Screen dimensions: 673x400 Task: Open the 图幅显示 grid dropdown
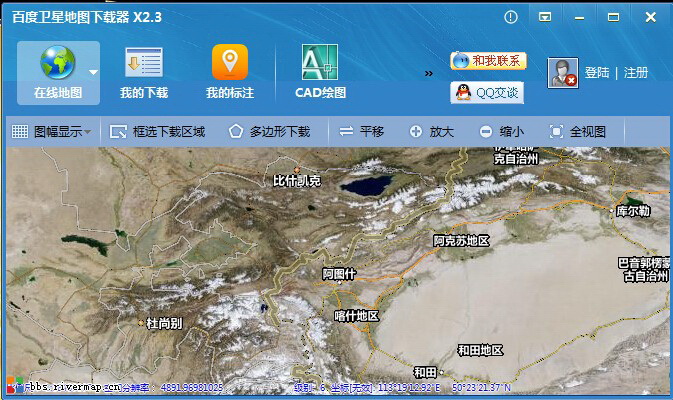coord(52,132)
